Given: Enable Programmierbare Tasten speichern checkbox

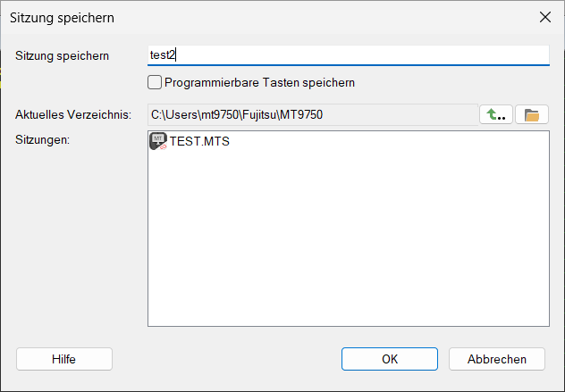Looking at the screenshot, I should pos(155,83).
